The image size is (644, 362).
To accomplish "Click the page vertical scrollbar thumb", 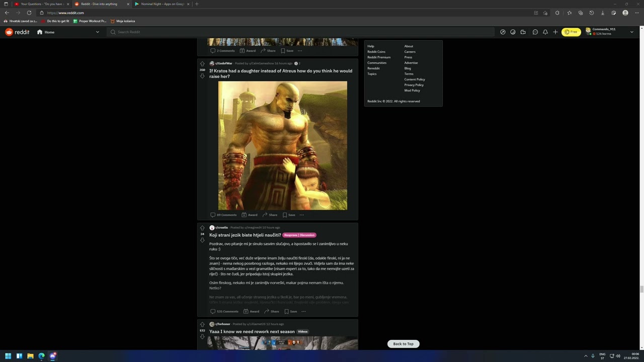I will [641, 289].
